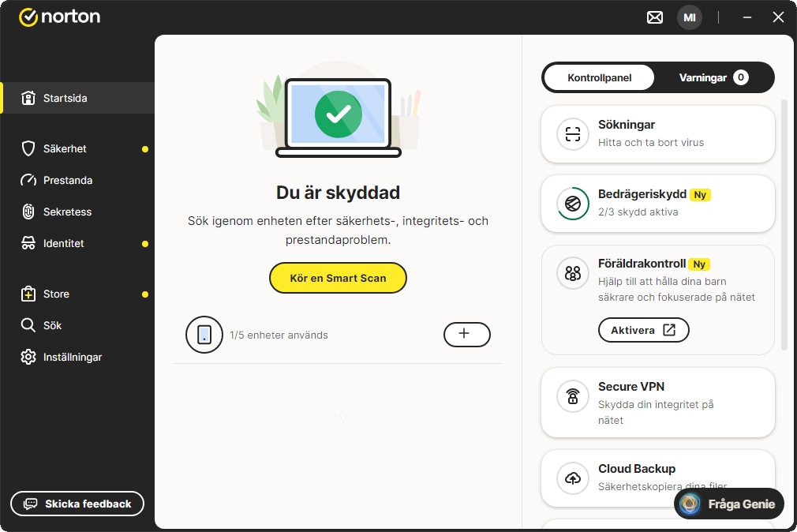Open Säkerhet in the sidebar
The image size is (797, 532).
coord(65,148)
